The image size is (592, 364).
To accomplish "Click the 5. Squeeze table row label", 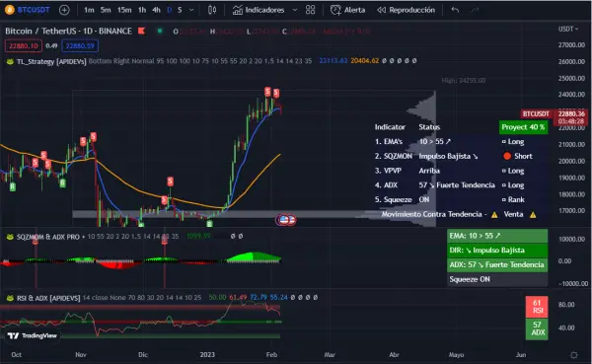I will pos(393,199).
